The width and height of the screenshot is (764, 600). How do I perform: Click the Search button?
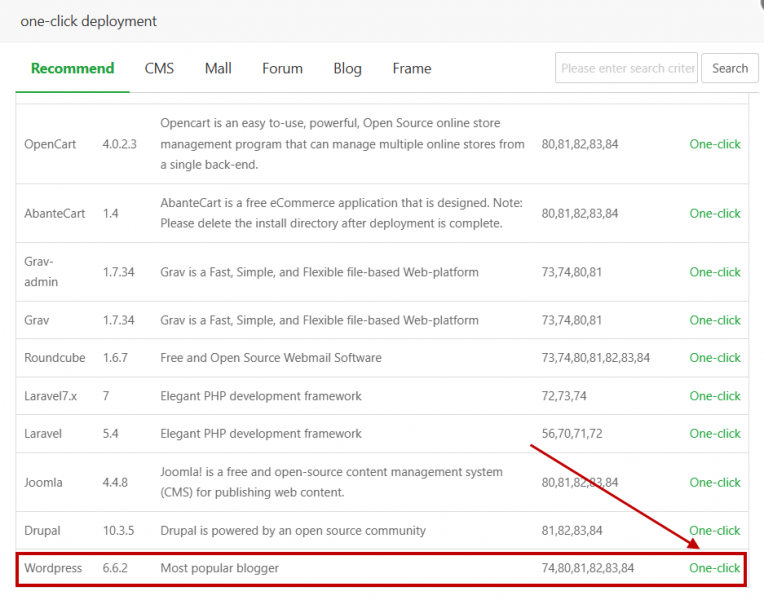(729, 68)
